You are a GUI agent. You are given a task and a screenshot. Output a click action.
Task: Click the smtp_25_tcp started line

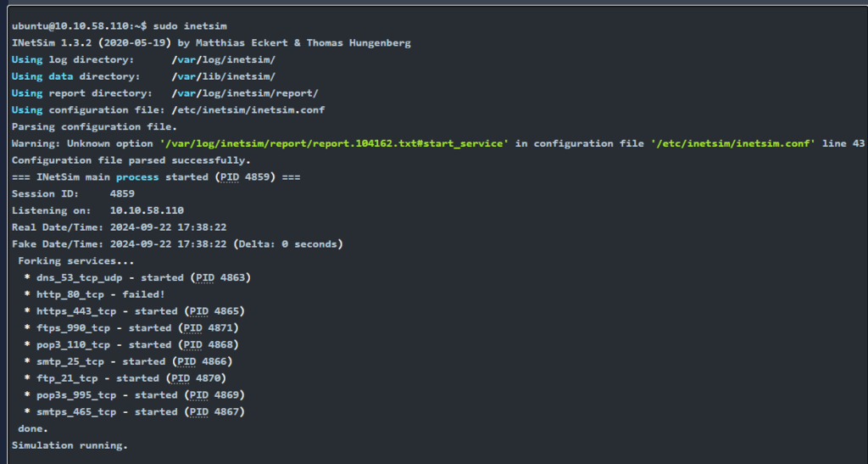(128, 361)
